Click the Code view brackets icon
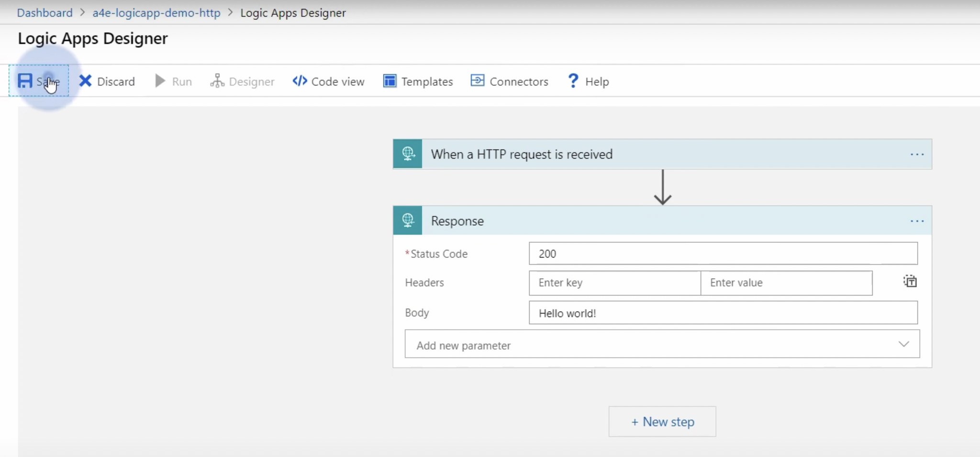This screenshot has height=457, width=980. pos(300,81)
